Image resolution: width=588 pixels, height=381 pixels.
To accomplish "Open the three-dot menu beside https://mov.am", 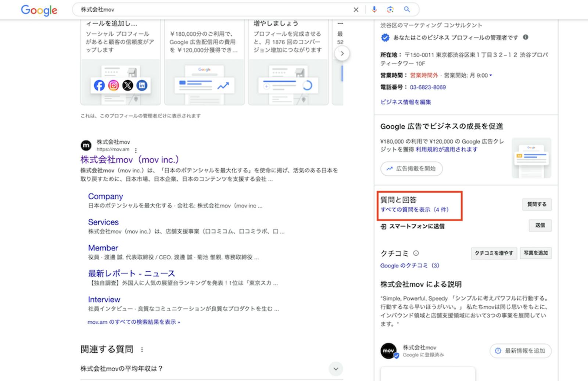I will coord(136,150).
